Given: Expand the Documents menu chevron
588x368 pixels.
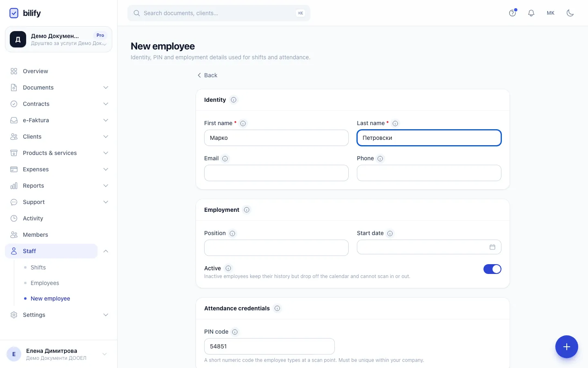Looking at the screenshot, I should 106,88.
